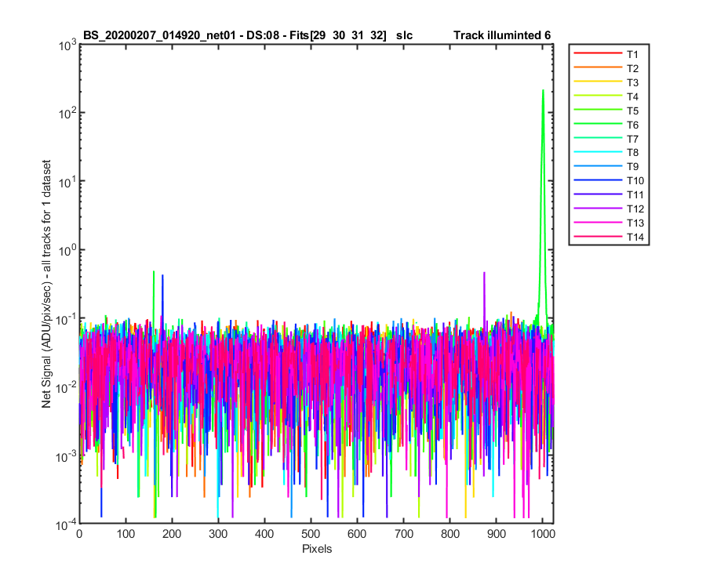Click the T4 legend entry label
This screenshot has width=706, height=588.
(632, 96)
